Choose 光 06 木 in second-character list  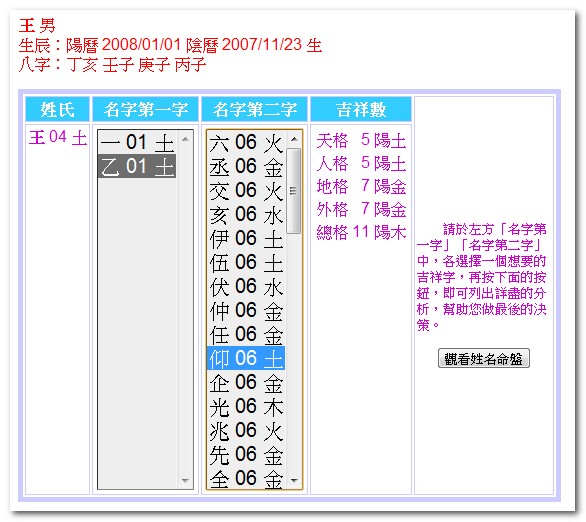pyautogui.click(x=247, y=406)
